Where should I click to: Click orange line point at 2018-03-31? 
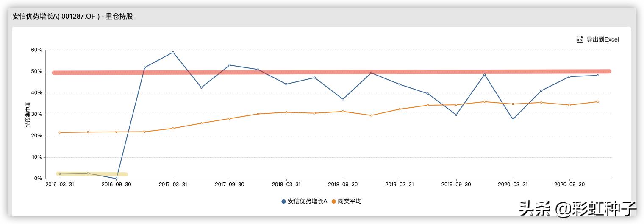[x=286, y=112]
